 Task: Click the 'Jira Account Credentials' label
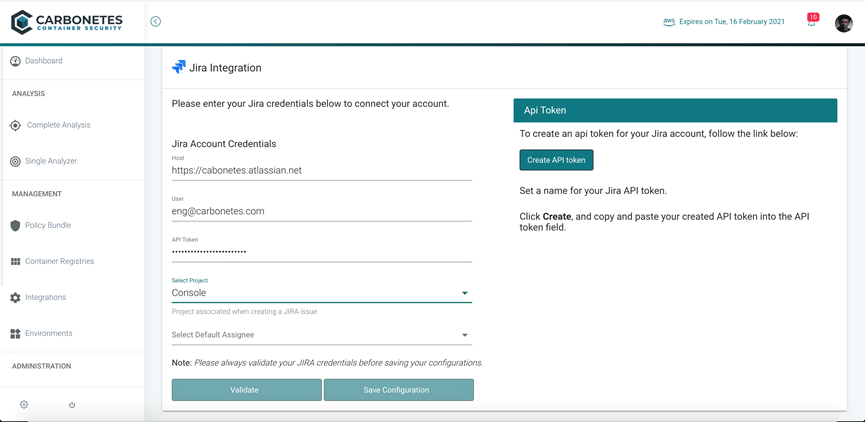(224, 144)
